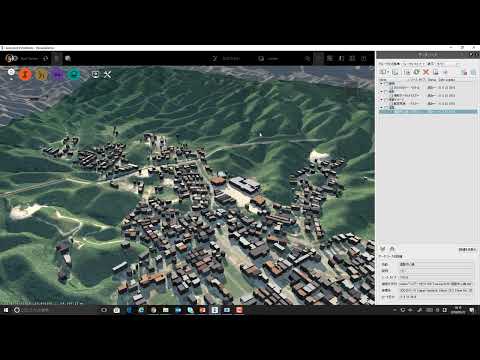Viewport: 480px width, 360px height.
Task: Toggle checkbox of fourth data sources group
Action: pyautogui.click(x=386, y=107)
